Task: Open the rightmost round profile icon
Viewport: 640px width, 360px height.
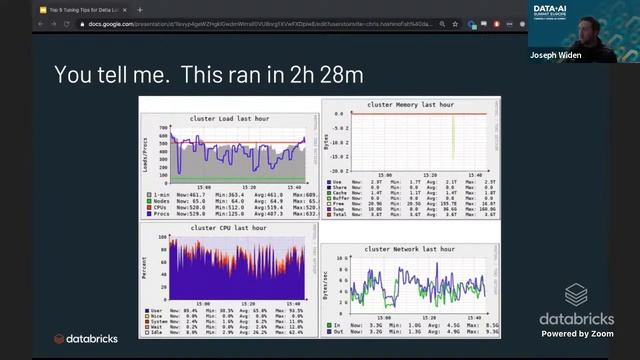Action: point(522,24)
